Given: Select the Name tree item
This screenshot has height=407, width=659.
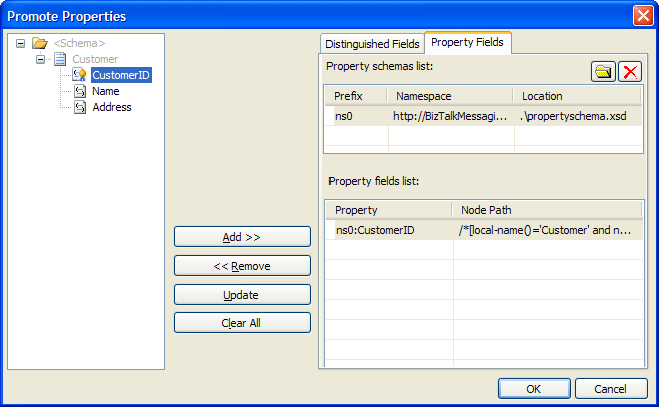Looking at the screenshot, I should coord(105,91).
